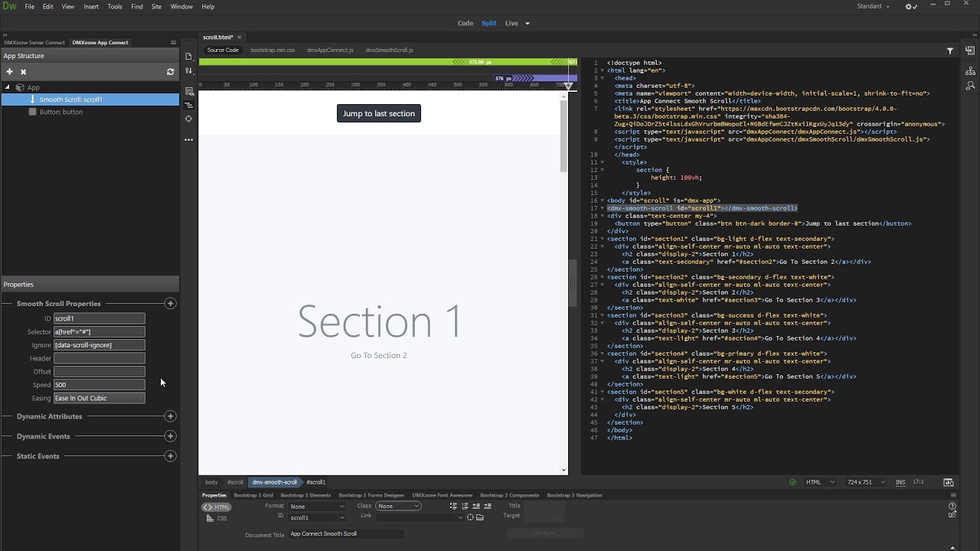The image size is (980, 551).
Task: Open the Class dropdown
Action: tap(398, 506)
